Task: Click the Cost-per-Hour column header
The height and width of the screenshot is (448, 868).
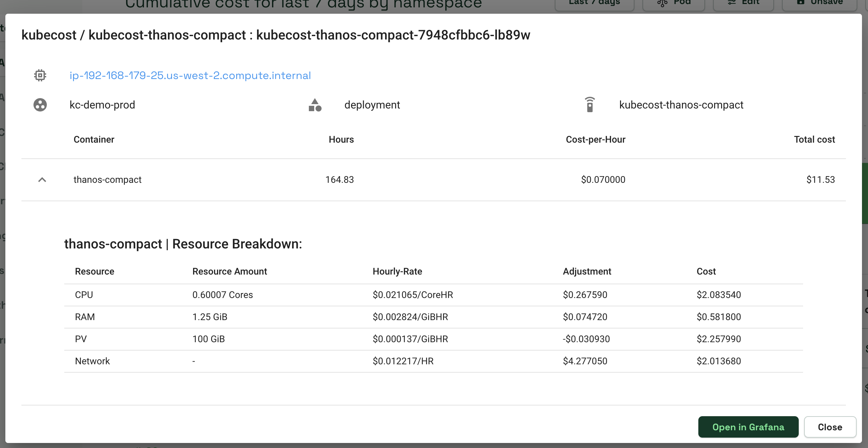Action: (595, 140)
